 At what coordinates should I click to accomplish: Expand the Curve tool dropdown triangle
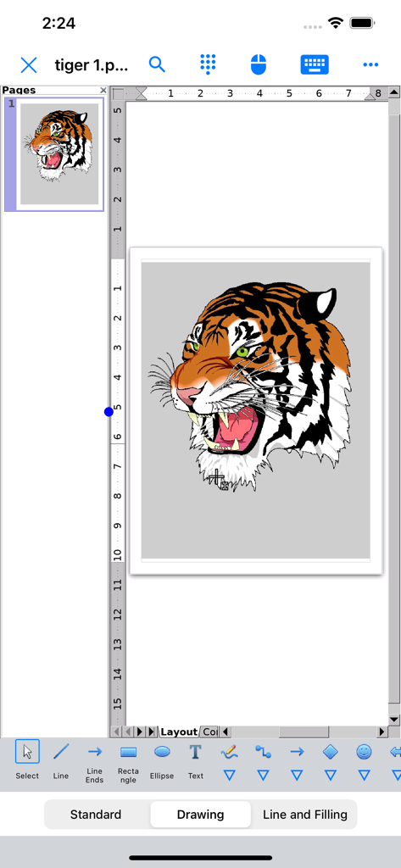(229, 775)
